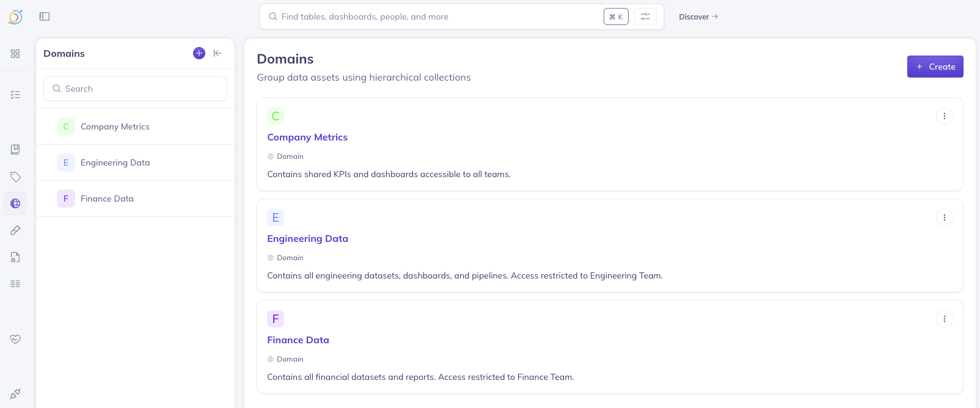Open the Finance Data card options menu
Screen dimensions: 980x408
tap(945, 319)
